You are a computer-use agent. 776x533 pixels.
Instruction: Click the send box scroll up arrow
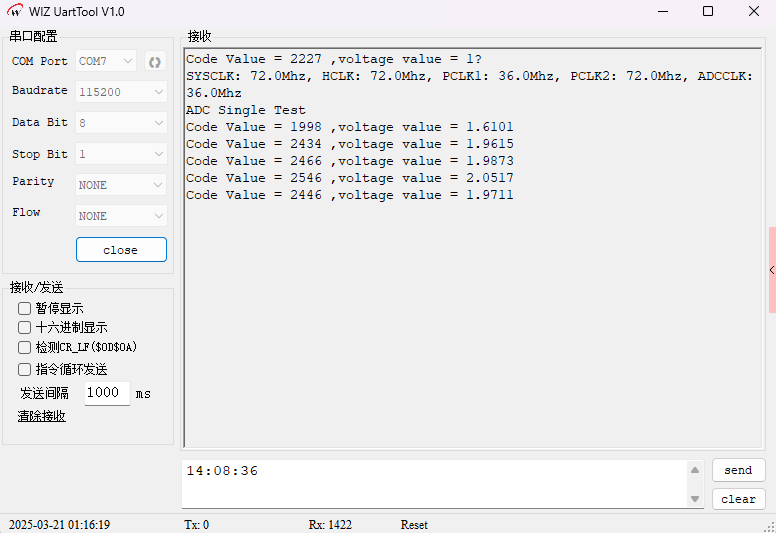695,471
